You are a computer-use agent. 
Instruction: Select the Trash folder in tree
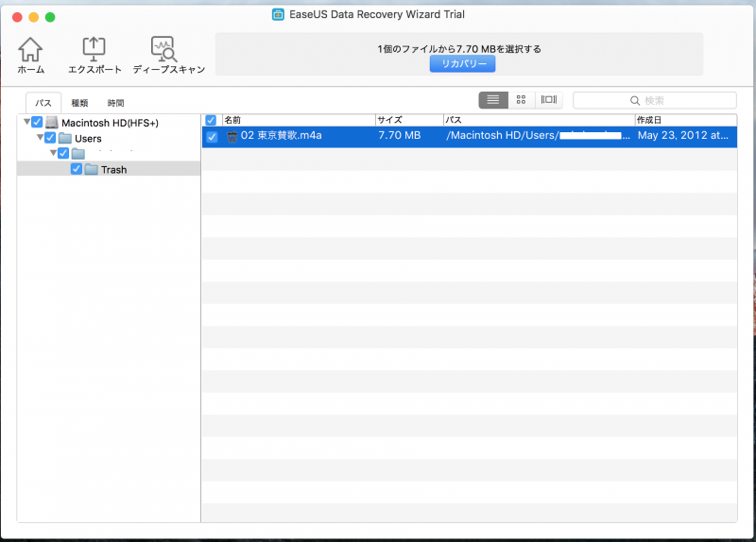[x=109, y=169]
